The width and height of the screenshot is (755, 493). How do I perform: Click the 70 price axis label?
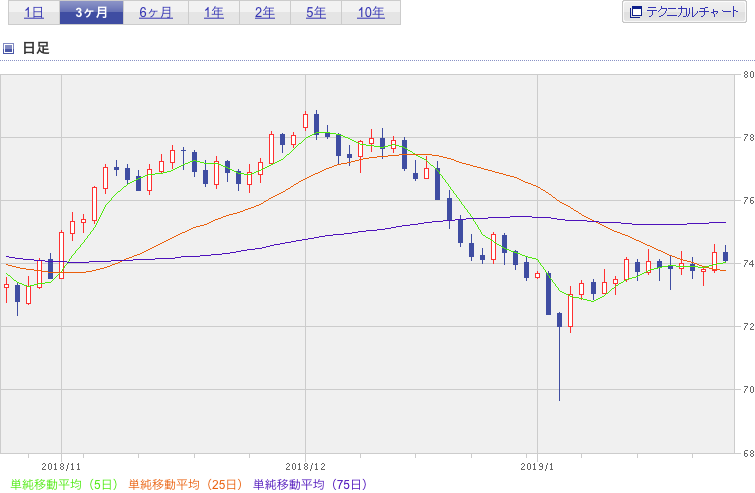click(x=748, y=389)
